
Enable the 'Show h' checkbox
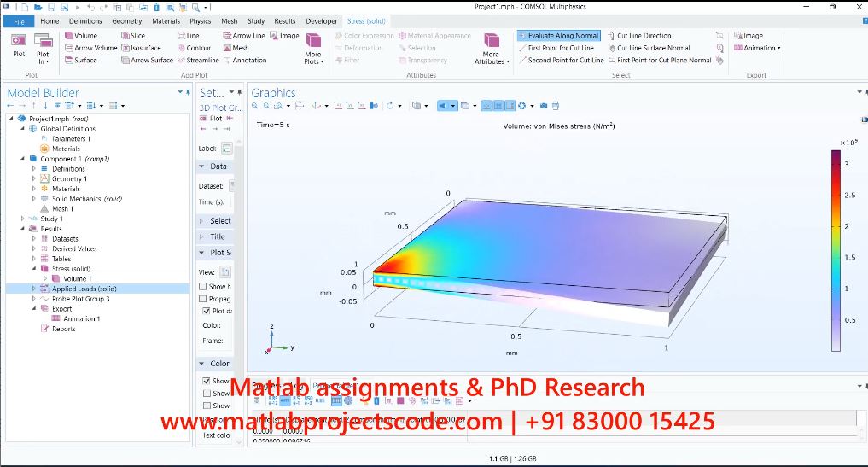[x=203, y=286]
